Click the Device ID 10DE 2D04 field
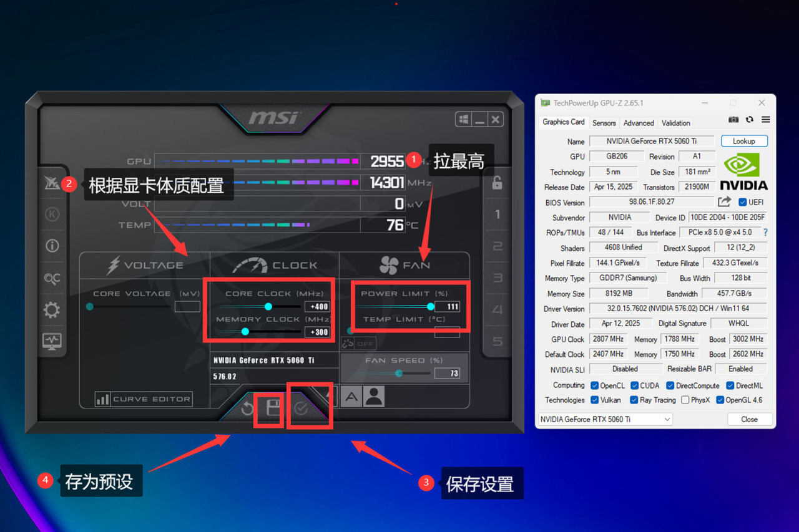Screen dimensions: 799x532 (728, 218)
